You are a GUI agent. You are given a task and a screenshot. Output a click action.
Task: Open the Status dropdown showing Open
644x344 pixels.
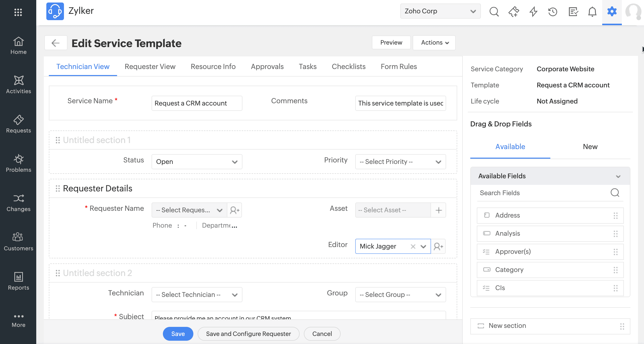(197, 162)
